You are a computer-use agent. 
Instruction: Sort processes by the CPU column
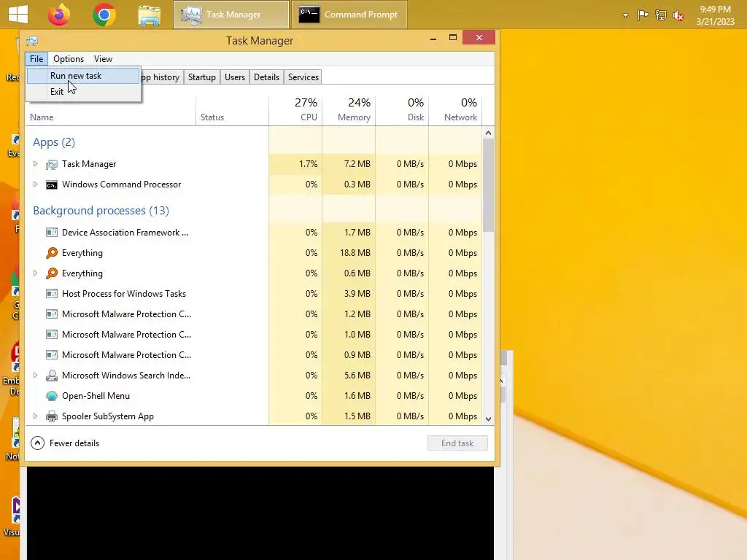(296, 111)
